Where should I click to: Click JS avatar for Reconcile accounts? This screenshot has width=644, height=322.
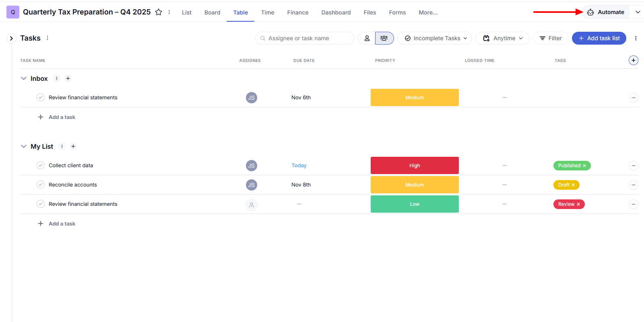pyautogui.click(x=252, y=185)
